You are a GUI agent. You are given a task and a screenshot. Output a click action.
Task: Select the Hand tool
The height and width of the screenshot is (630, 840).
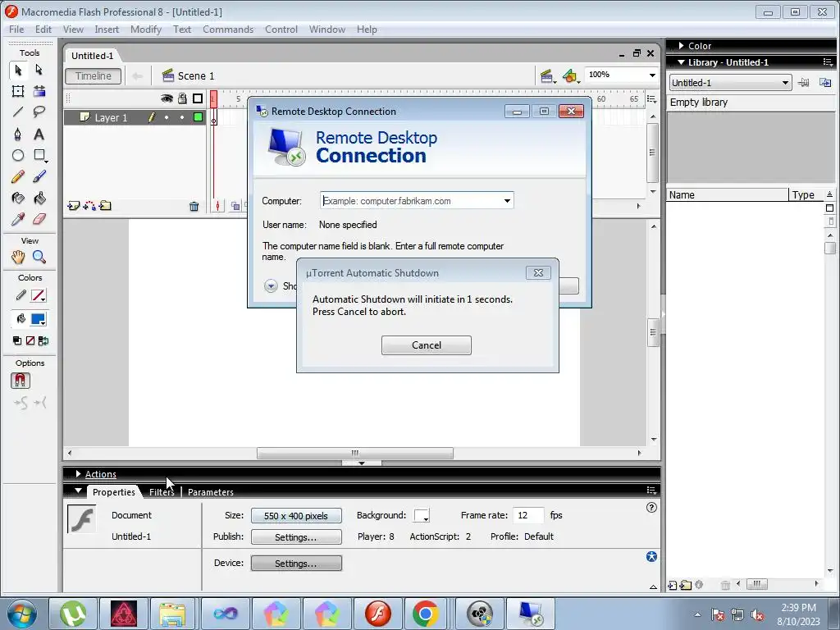click(18, 257)
